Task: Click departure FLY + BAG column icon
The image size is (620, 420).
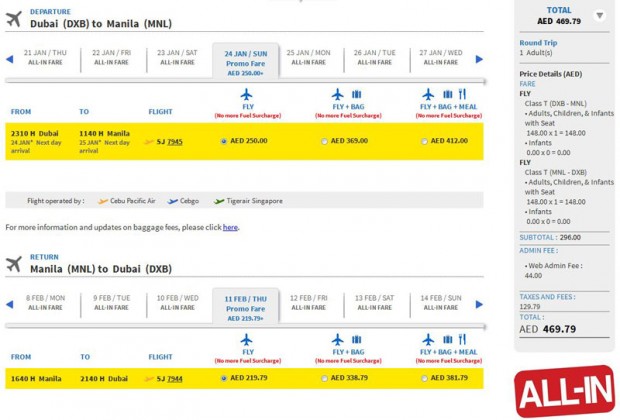Action: point(347,95)
